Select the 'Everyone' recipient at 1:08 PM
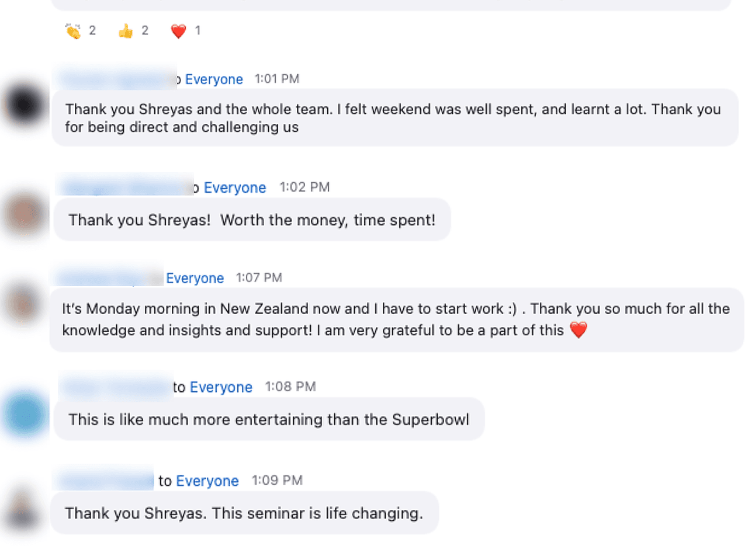 [x=221, y=387]
